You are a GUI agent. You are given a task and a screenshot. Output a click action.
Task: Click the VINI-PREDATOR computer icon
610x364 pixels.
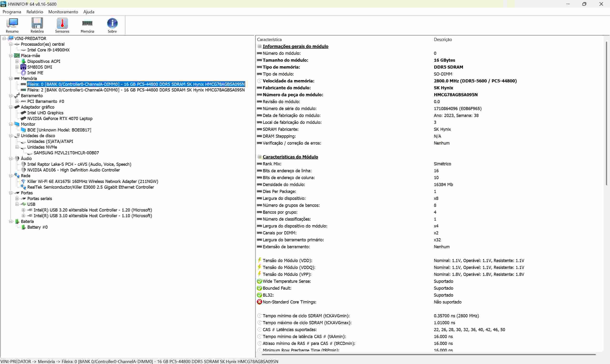pyautogui.click(x=11, y=38)
